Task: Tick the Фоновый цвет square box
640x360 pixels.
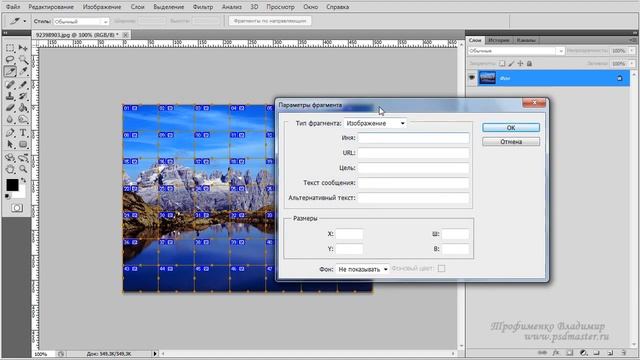Action: point(441,269)
